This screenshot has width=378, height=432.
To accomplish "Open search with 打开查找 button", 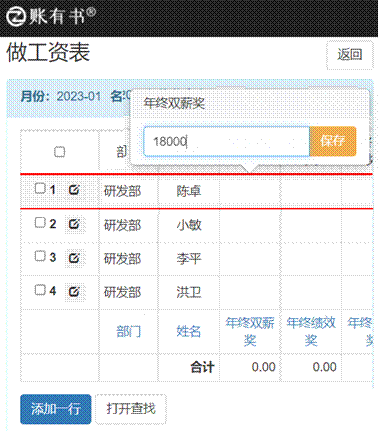I will tap(131, 409).
